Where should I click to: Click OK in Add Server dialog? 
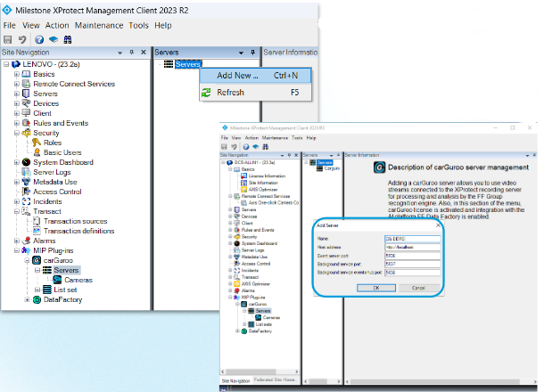(x=376, y=288)
